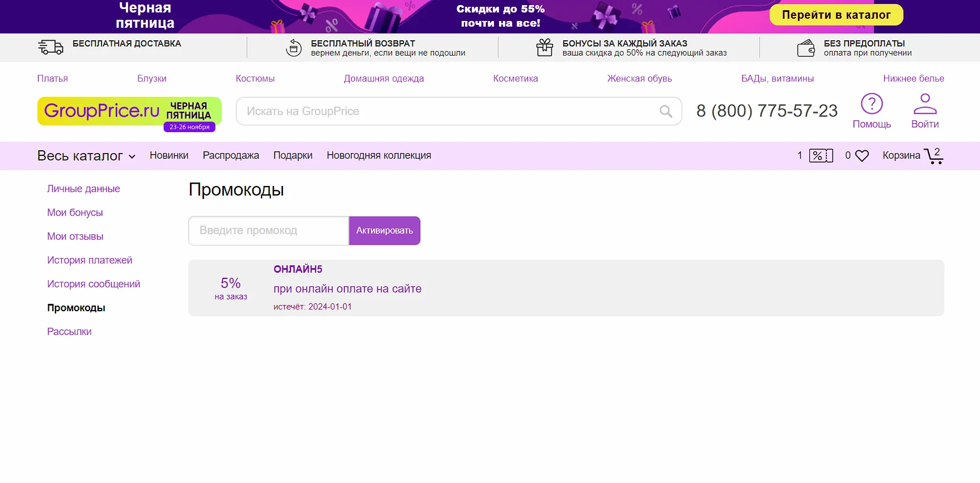
Task: Click the Искать на GroupPrice search field
Action: tap(448, 112)
